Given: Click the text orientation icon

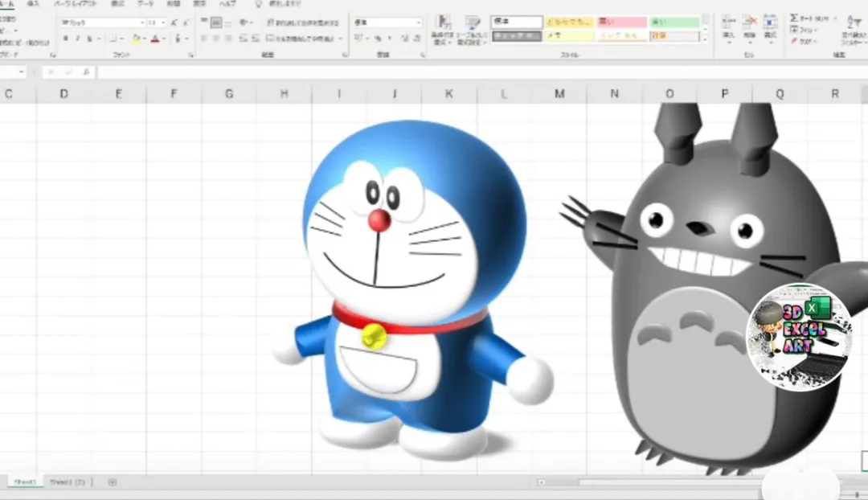Looking at the screenshot, I should pyautogui.click(x=244, y=23).
